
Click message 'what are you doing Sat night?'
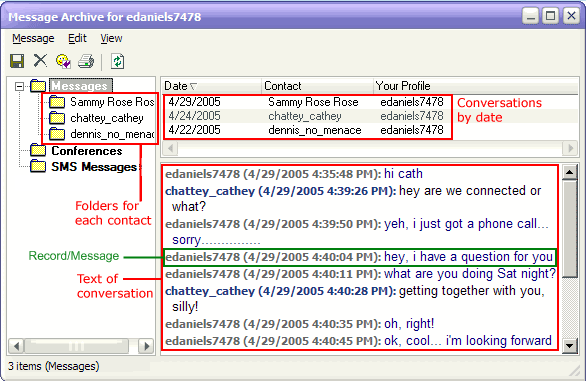pos(470,274)
